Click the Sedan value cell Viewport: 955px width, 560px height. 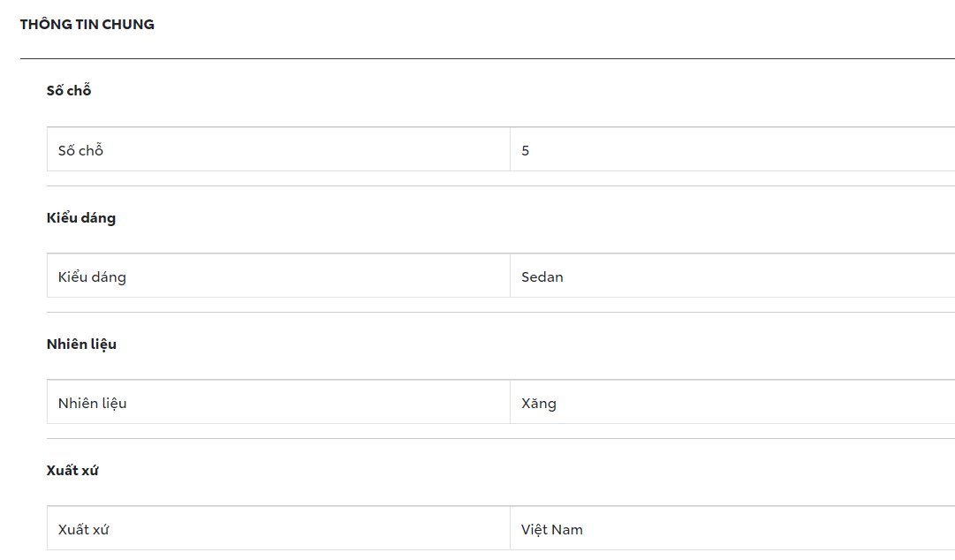click(542, 277)
